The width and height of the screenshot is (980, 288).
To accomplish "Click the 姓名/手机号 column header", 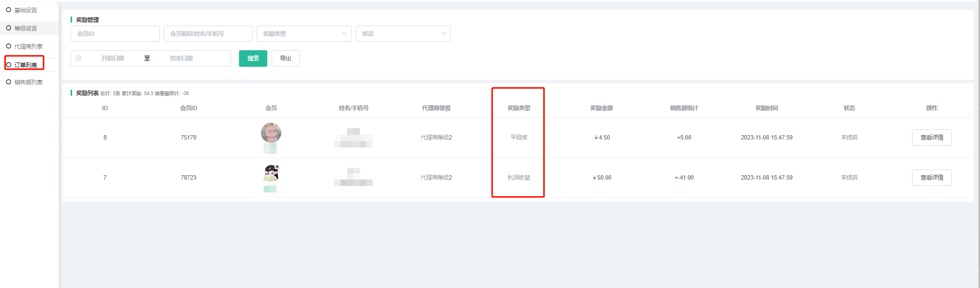I will pos(353,108).
